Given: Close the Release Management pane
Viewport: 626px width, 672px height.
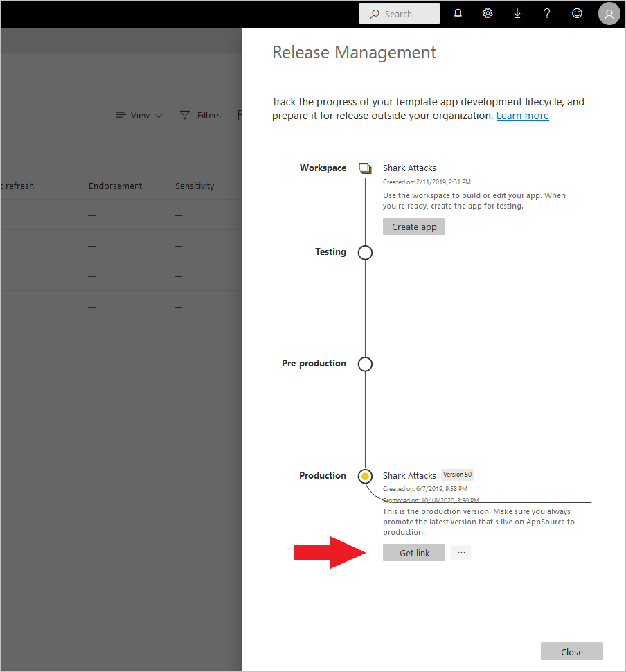Looking at the screenshot, I should click(x=571, y=651).
